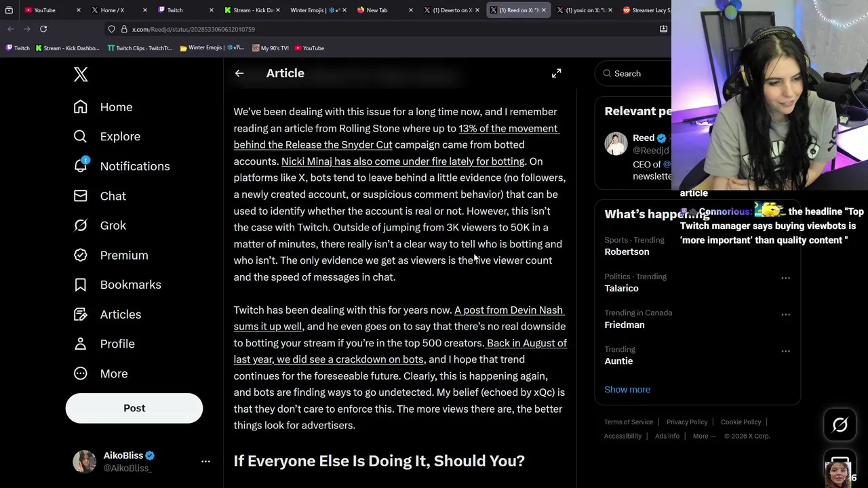Open the Devin Nash post link
Image resolution: width=868 pixels, height=488 pixels.
click(x=399, y=318)
